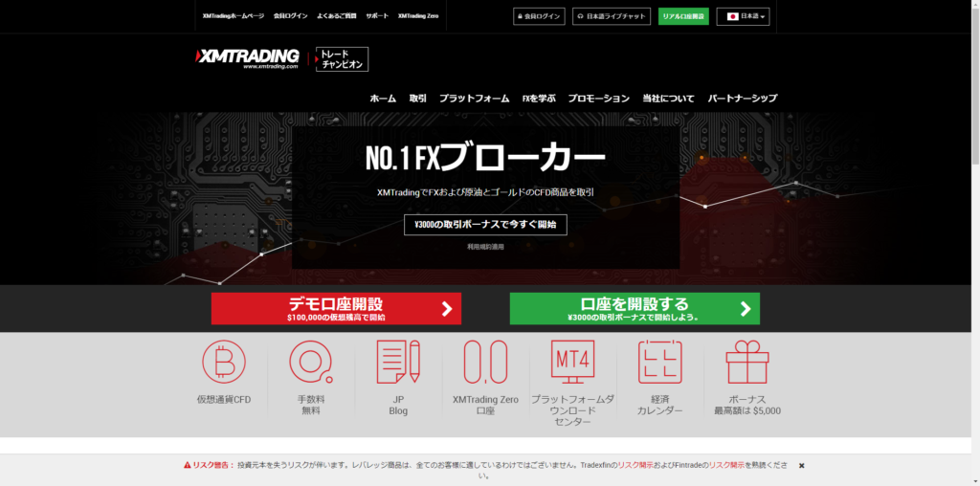
Task: Click the XMTrading Zero口座 0.0 icon
Action: [485, 361]
